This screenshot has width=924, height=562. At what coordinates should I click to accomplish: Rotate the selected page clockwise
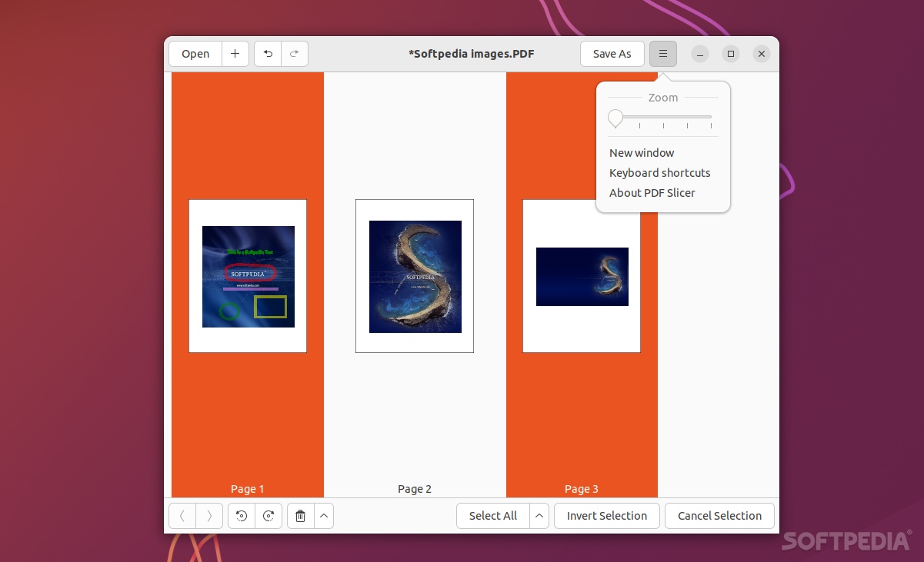click(x=269, y=515)
